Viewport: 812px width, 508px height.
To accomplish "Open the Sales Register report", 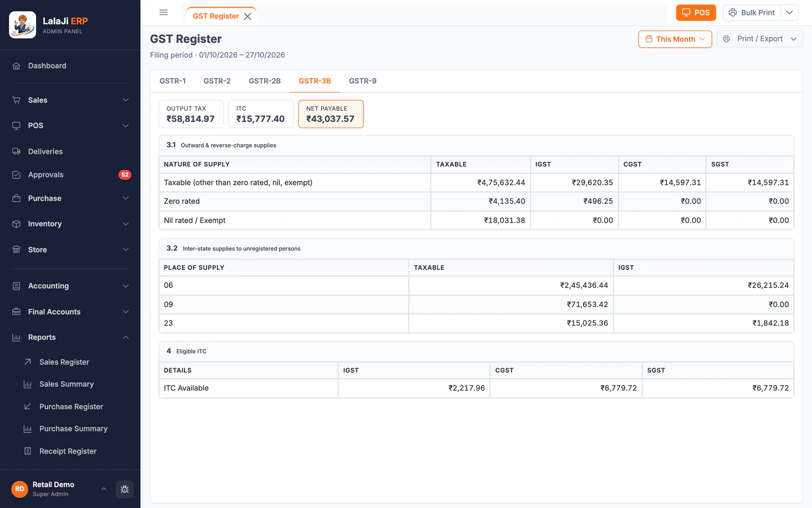I will tap(64, 362).
